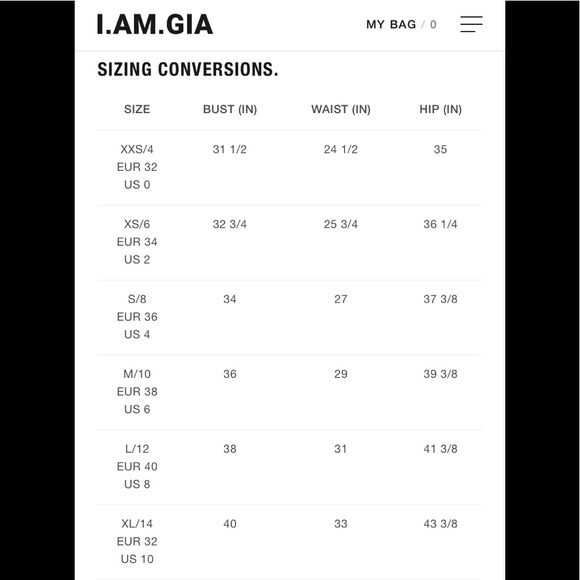580x580 pixels.
Task: Click the US 10 label
Action: click(x=137, y=559)
